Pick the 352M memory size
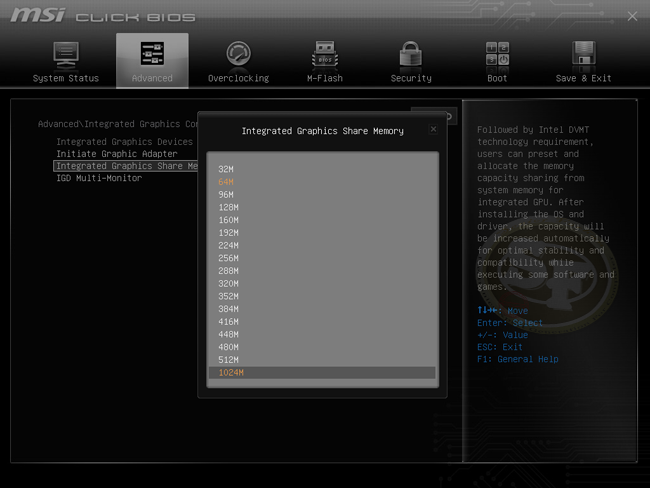 click(322, 296)
